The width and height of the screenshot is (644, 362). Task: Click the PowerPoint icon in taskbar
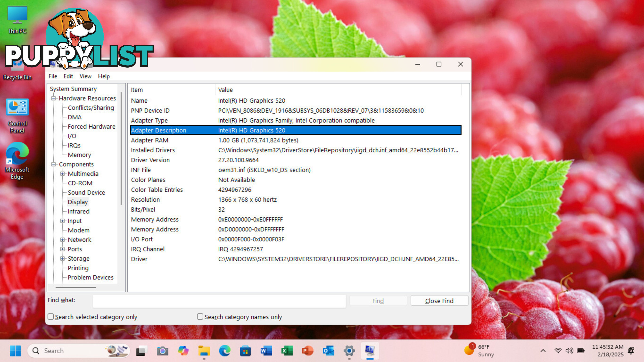click(307, 350)
